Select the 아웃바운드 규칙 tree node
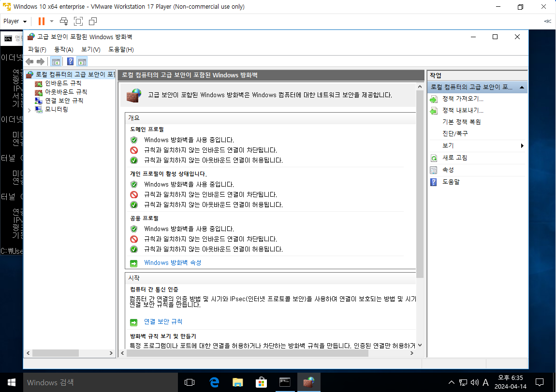Viewport: 556px width, 392px height. click(x=66, y=92)
